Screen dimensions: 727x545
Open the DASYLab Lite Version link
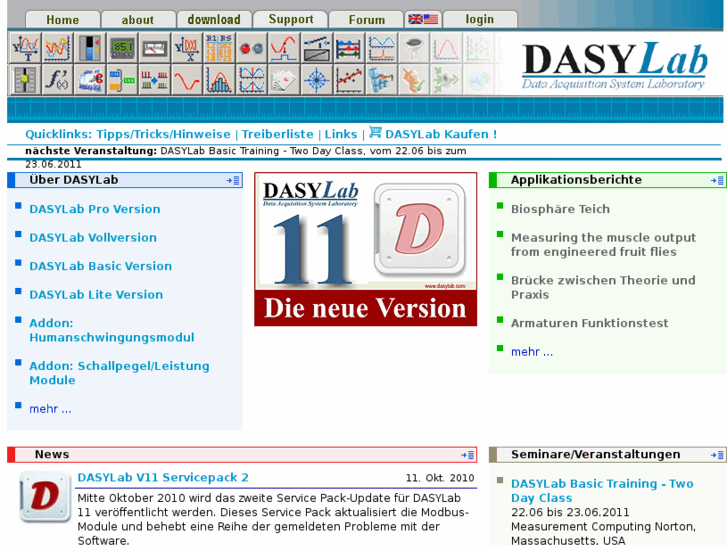click(x=96, y=295)
